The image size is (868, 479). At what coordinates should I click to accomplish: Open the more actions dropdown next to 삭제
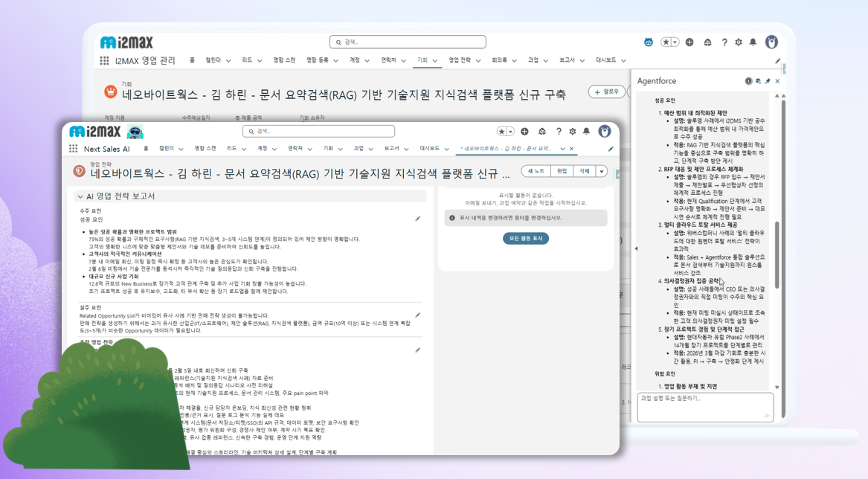601,172
